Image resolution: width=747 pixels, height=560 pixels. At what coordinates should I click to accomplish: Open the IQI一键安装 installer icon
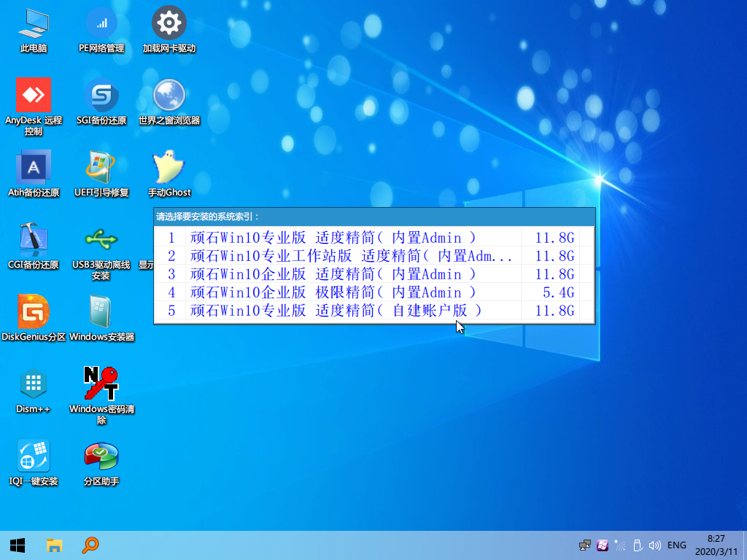pyautogui.click(x=33, y=456)
